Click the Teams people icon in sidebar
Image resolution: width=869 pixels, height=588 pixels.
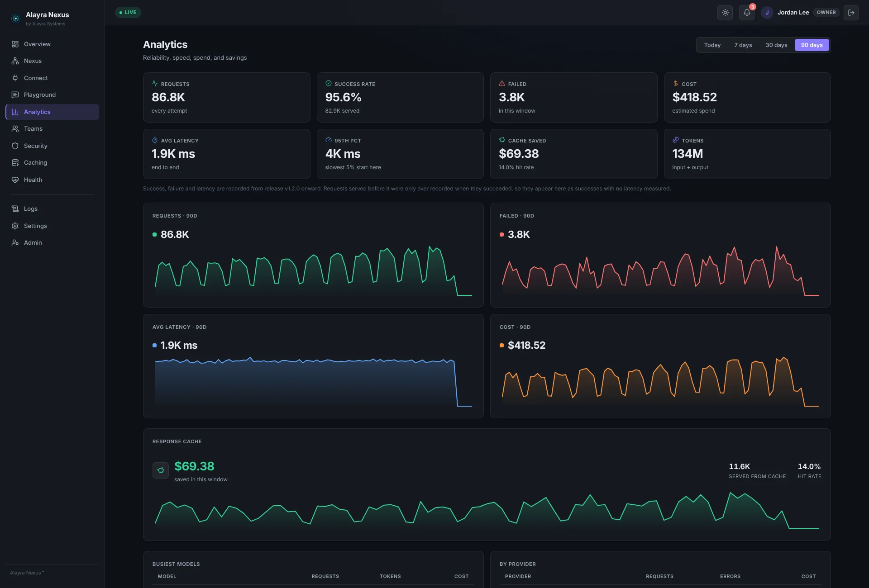coord(15,129)
